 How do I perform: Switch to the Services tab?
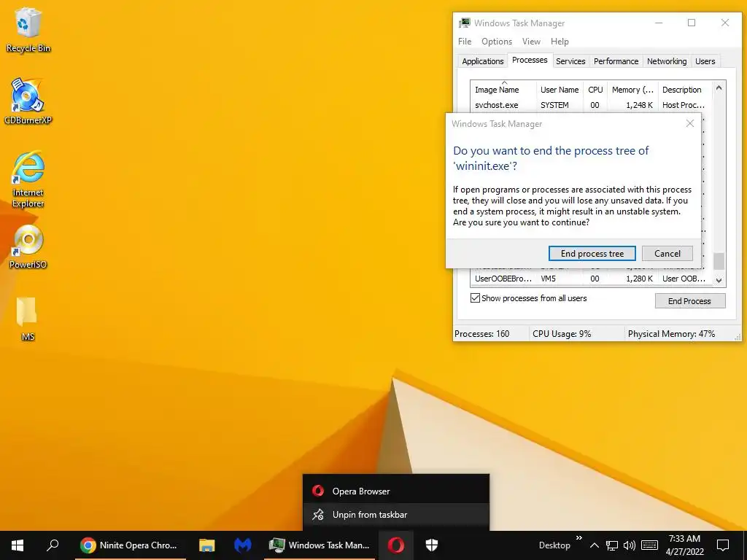click(570, 61)
